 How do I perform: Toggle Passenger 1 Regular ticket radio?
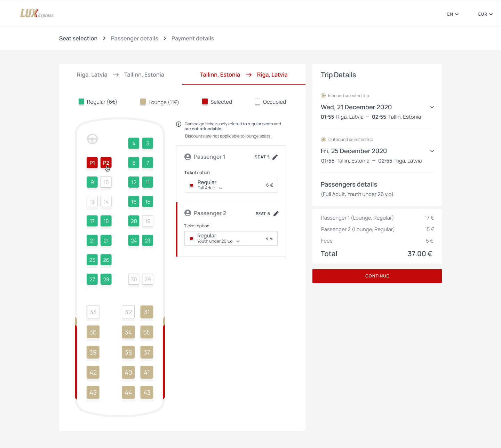[192, 185]
